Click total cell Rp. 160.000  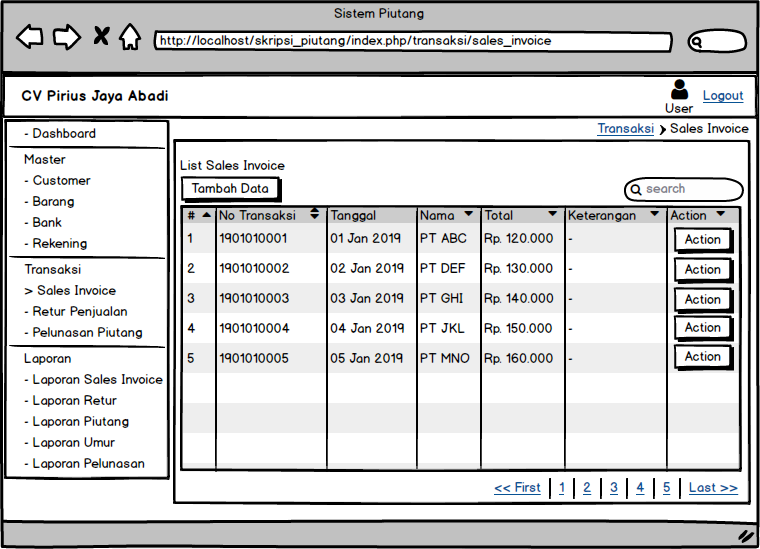click(x=518, y=359)
